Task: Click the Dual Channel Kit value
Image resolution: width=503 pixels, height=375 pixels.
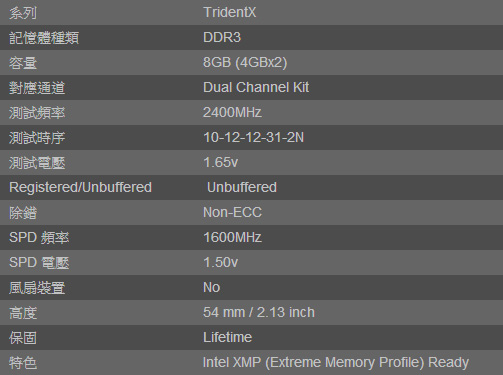Action: point(256,87)
